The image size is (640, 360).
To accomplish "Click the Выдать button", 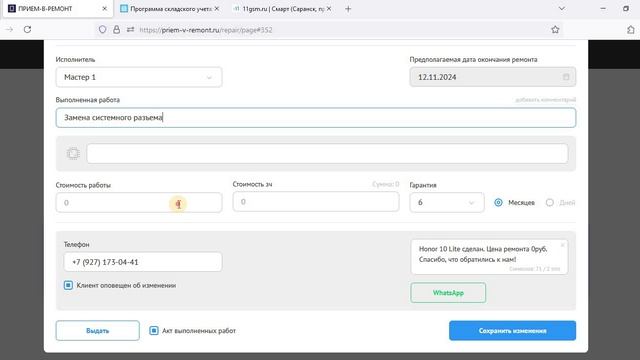I will coord(98,331).
